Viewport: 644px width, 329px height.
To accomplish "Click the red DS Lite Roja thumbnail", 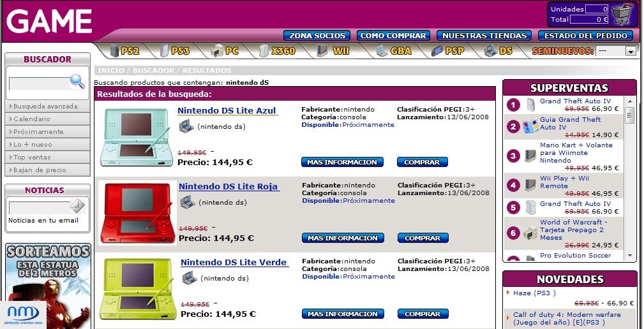I will point(137,214).
